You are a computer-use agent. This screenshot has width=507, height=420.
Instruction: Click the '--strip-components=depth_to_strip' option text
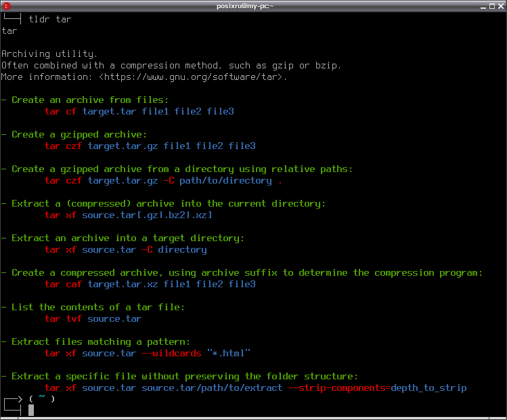pos(377,389)
